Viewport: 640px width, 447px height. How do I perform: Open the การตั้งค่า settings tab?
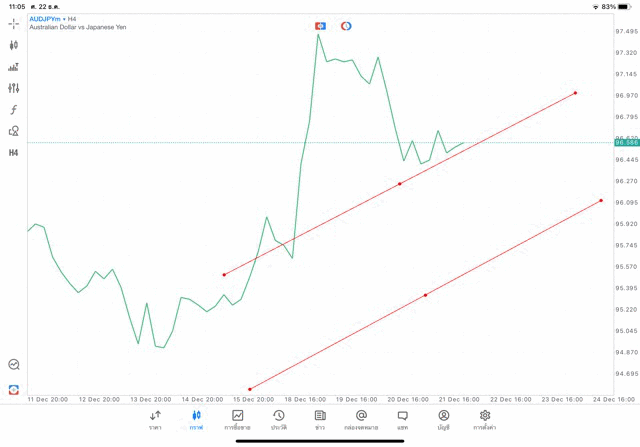point(485,420)
